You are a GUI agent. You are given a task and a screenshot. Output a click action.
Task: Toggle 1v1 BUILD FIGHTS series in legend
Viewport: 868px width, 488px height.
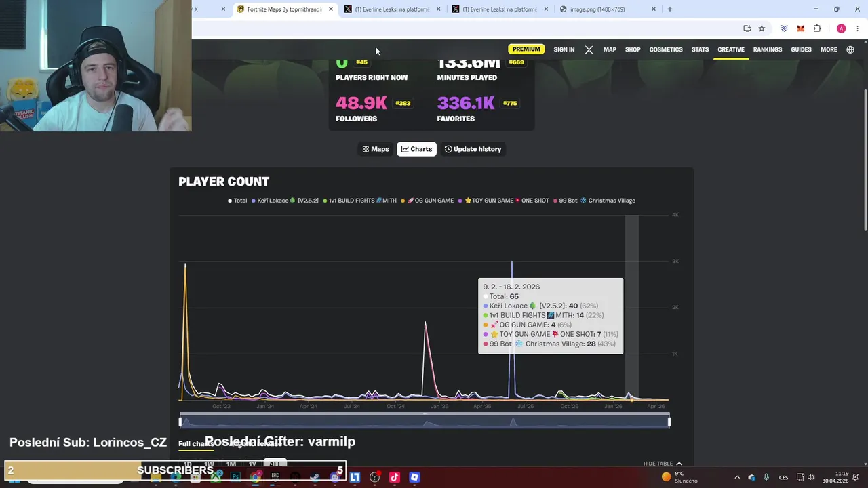tap(359, 201)
